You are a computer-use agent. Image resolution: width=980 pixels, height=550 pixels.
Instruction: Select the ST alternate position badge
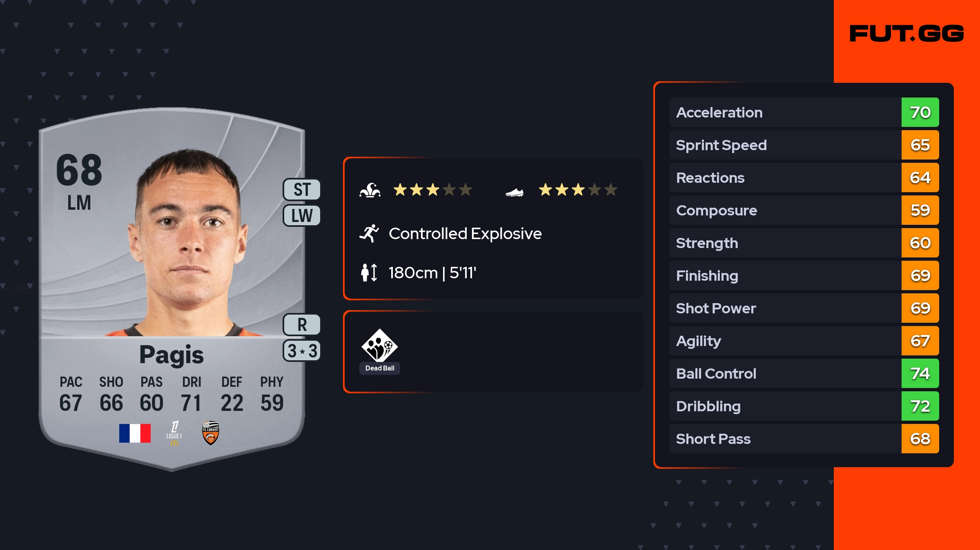(x=302, y=190)
